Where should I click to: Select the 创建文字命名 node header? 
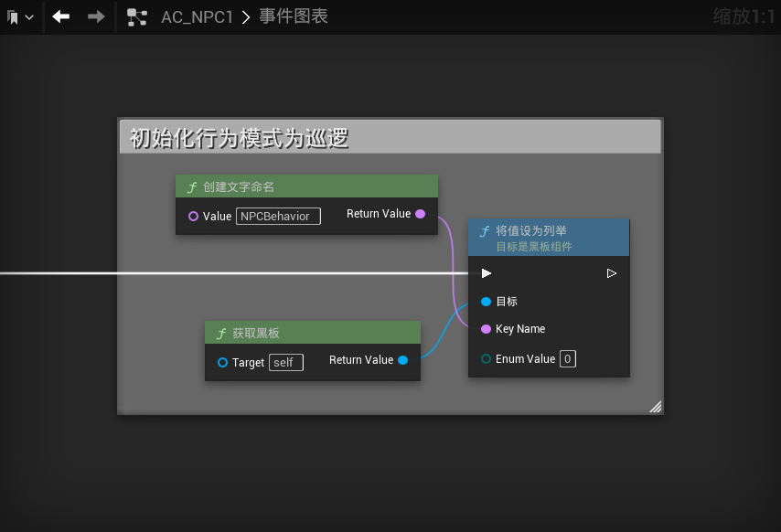click(x=307, y=186)
